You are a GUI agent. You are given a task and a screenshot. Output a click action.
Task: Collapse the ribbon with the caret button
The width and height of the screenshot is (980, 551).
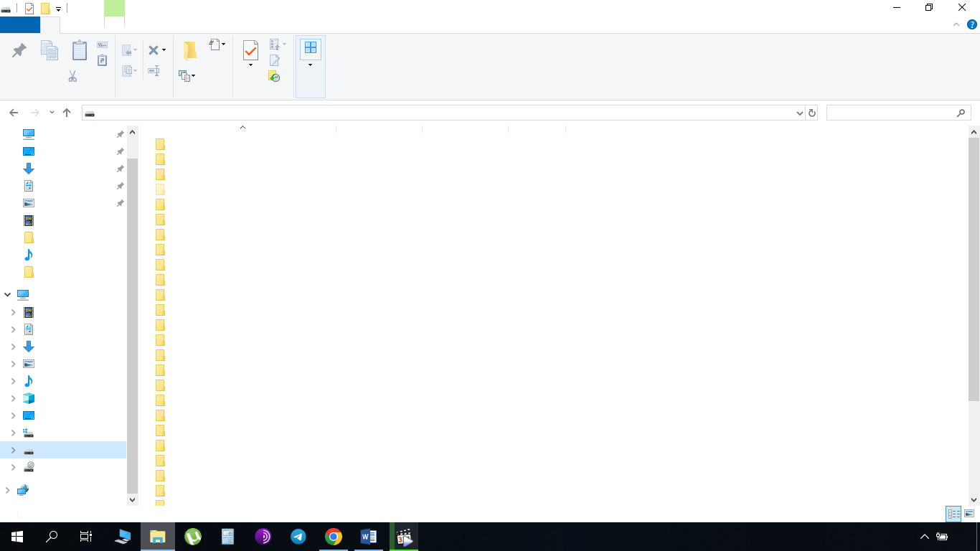coord(956,24)
